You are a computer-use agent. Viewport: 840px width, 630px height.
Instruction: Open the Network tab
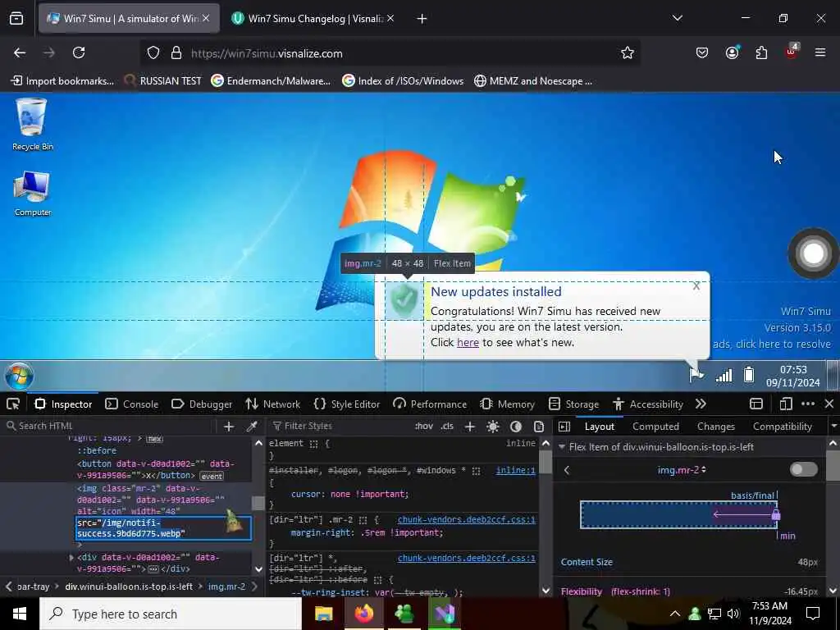tap(272, 404)
